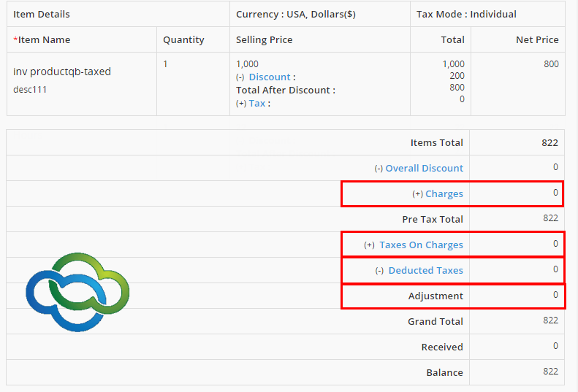Viewport: 578px width, 392px height.
Task: Select the Net Price value 800
Action: [551, 64]
